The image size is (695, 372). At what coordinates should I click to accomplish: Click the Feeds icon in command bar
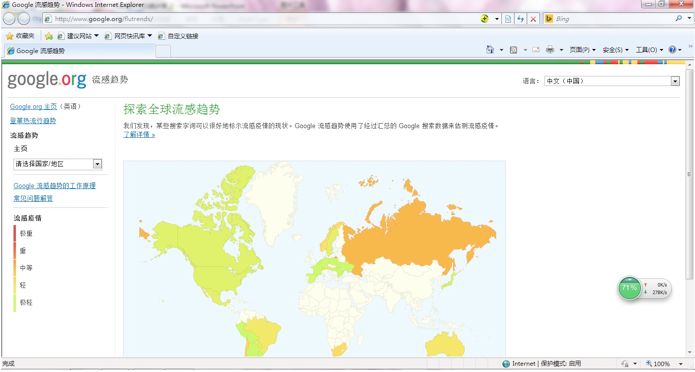coord(513,50)
